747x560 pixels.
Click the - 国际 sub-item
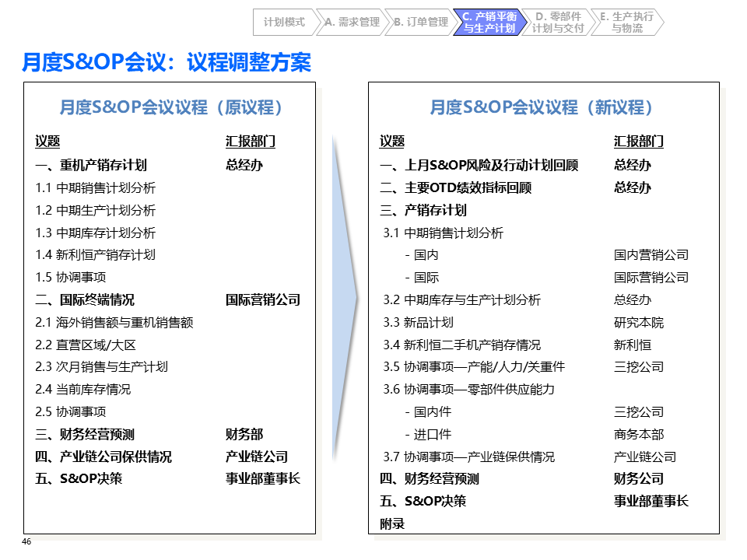click(x=422, y=277)
